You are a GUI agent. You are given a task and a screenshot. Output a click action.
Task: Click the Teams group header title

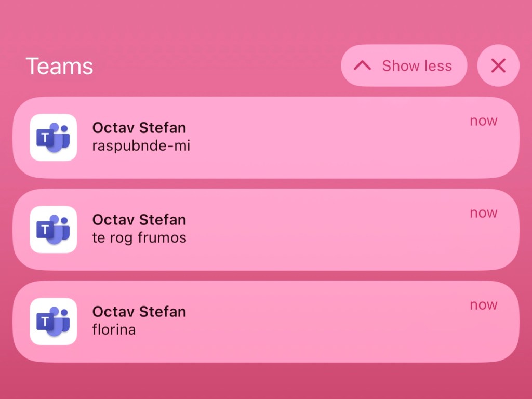tap(59, 66)
